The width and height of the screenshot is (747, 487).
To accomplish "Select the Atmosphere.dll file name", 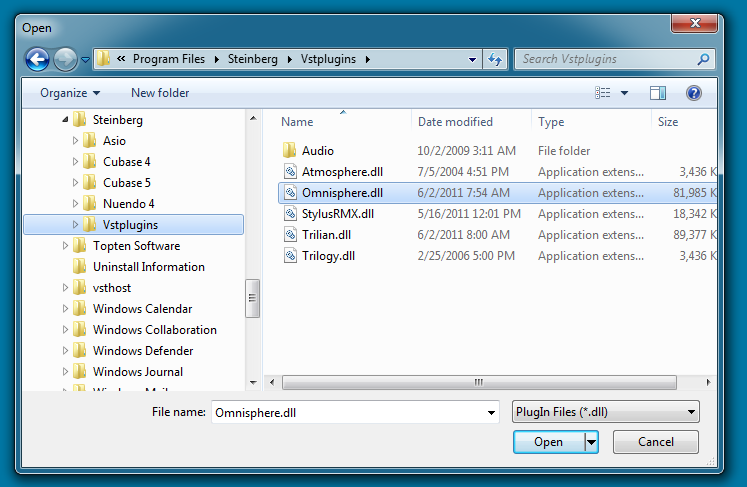I will coord(343,172).
